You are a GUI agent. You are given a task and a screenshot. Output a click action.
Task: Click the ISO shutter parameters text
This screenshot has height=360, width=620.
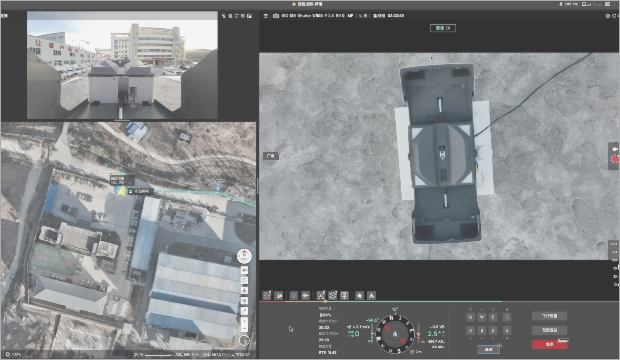coord(318,16)
